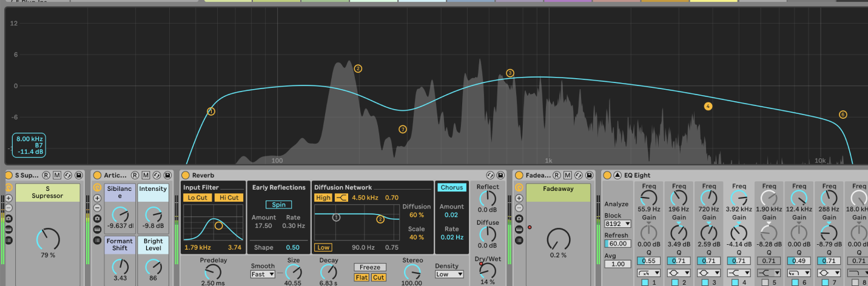Click the Q slider 0.49 of band 6

799,261
